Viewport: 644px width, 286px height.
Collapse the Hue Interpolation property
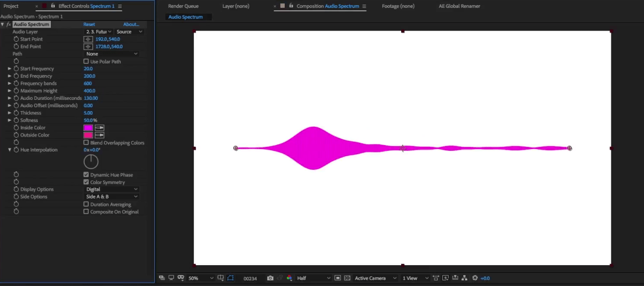click(x=10, y=150)
